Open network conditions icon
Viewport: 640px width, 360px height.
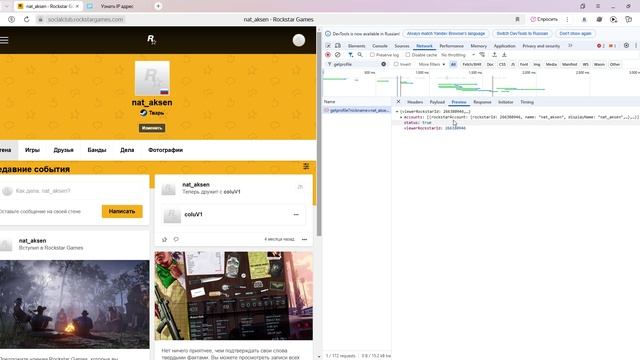coord(482,55)
